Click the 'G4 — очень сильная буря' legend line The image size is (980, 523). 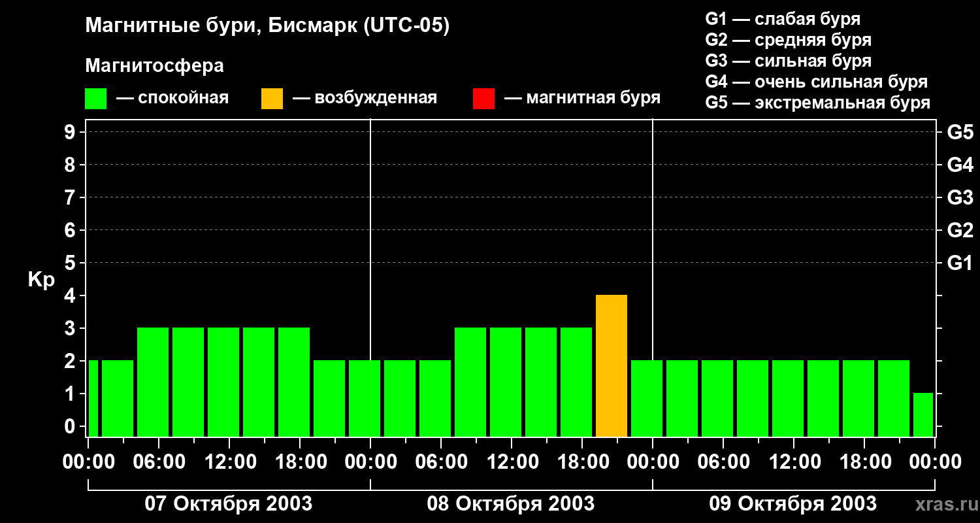pyautogui.click(x=816, y=82)
